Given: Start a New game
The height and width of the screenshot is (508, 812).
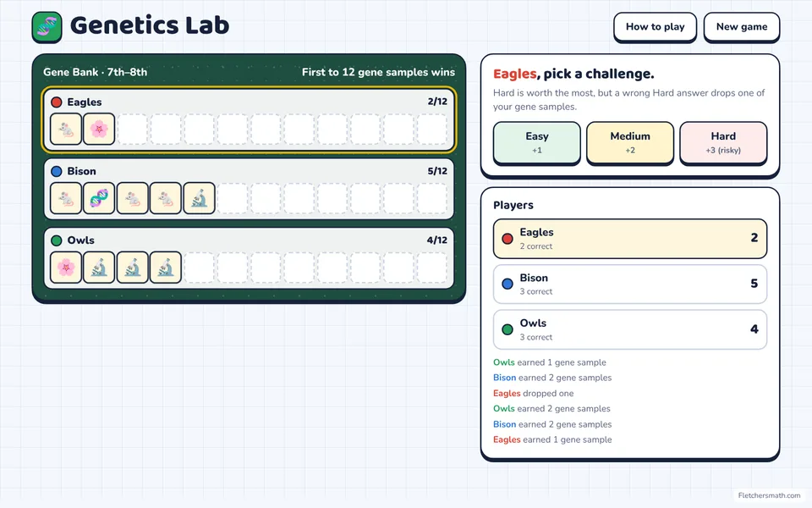Looking at the screenshot, I should 742,27.
